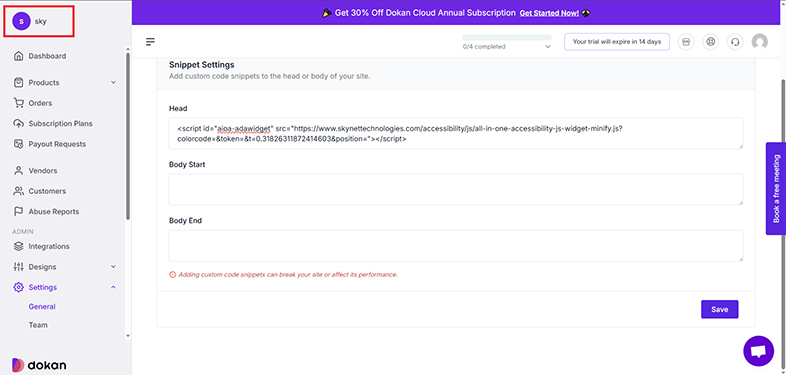Screen dimensions: 786x375
Task: Follow the Get Started Now! link
Action: click(x=549, y=13)
